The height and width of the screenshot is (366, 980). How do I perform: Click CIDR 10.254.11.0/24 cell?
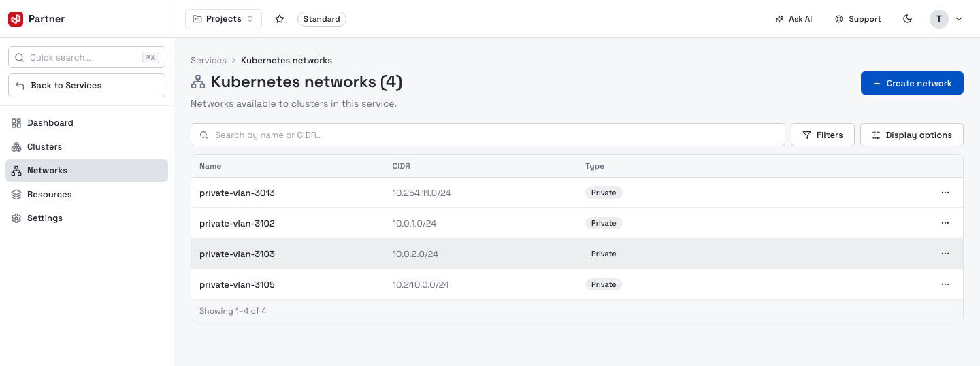point(421,193)
